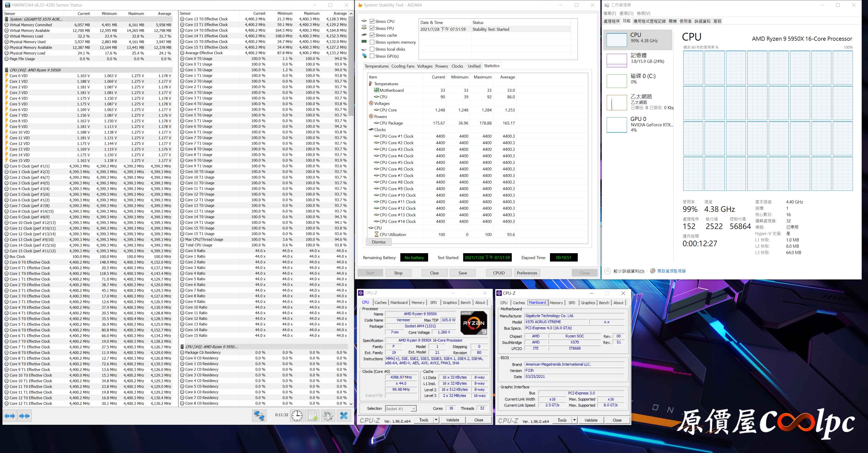The height and width of the screenshot is (453, 868).
Task: Click the CPU chip icon beside Stress CPU
Action: [364, 21]
